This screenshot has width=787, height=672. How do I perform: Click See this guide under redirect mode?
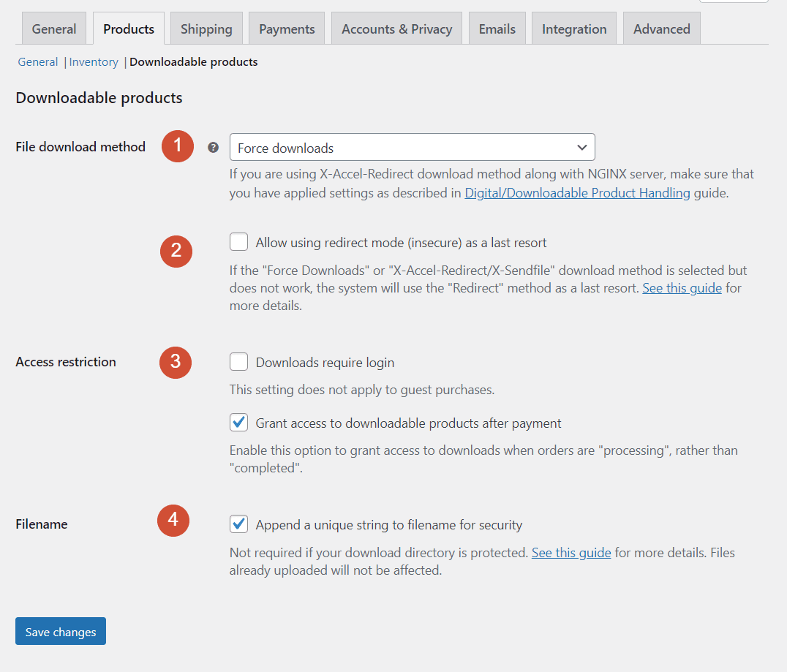682,287
